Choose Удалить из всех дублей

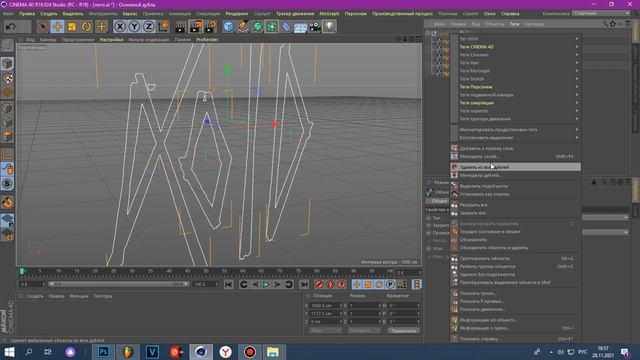pyautogui.click(x=516, y=167)
